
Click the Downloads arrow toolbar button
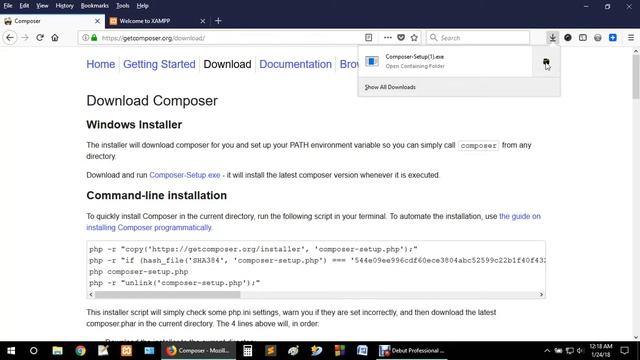(552, 38)
